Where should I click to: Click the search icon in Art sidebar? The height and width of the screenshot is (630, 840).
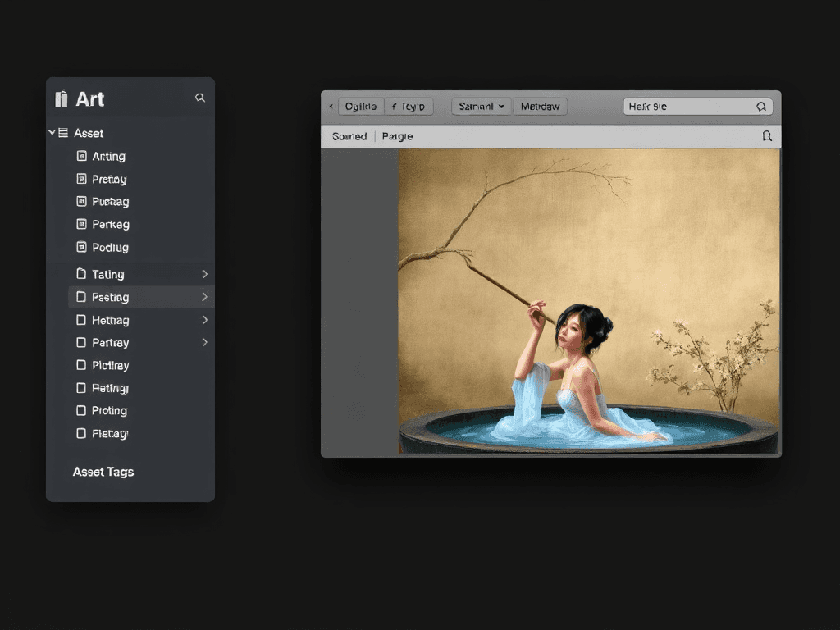coord(200,98)
